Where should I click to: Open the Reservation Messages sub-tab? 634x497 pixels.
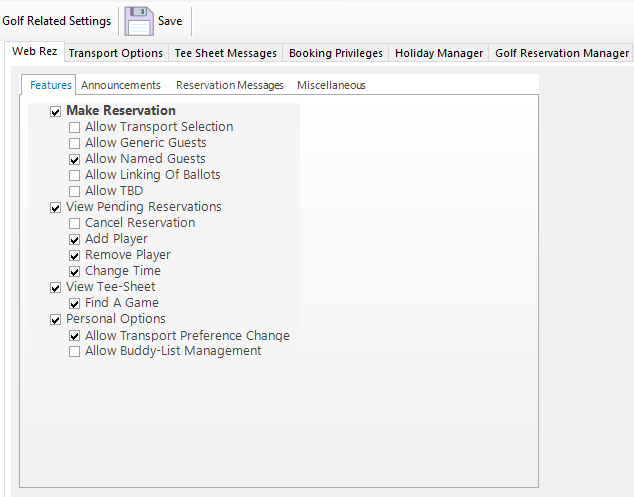[229, 85]
